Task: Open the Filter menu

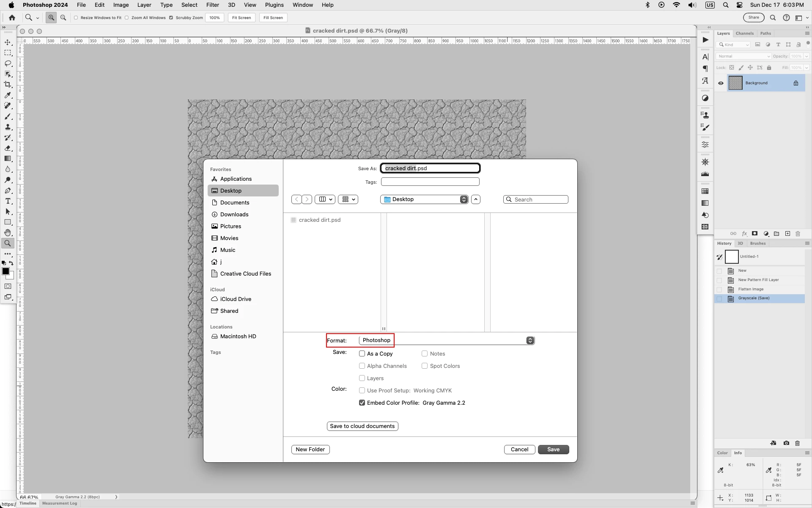Action: (212, 5)
